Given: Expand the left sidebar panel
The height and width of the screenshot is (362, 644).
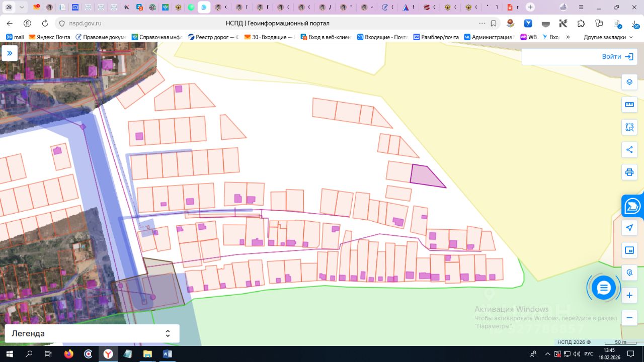Looking at the screenshot, I should [x=10, y=53].
